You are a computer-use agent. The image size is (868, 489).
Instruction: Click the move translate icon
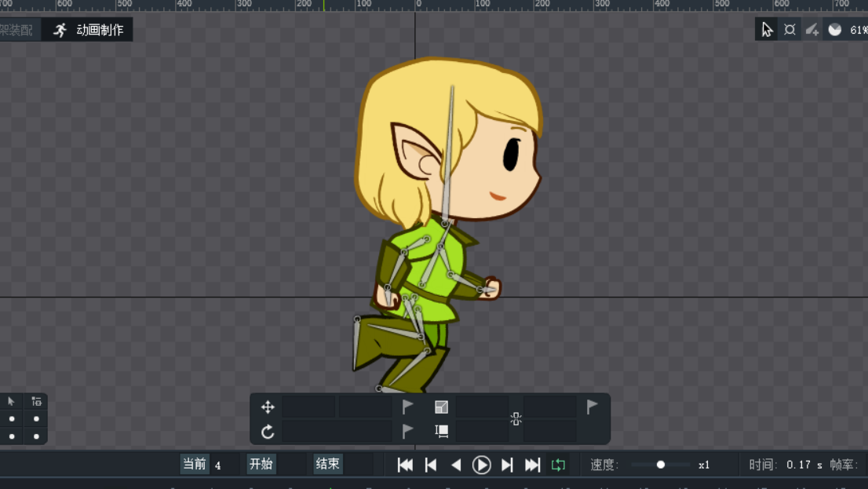click(268, 407)
